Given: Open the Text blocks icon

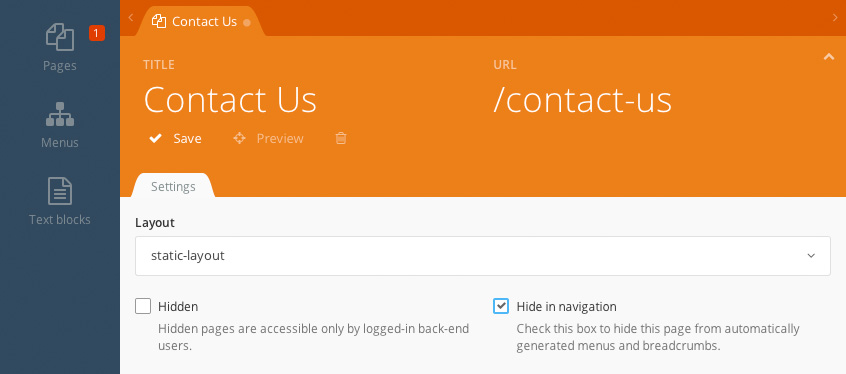Looking at the screenshot, I should click(60, 191).
